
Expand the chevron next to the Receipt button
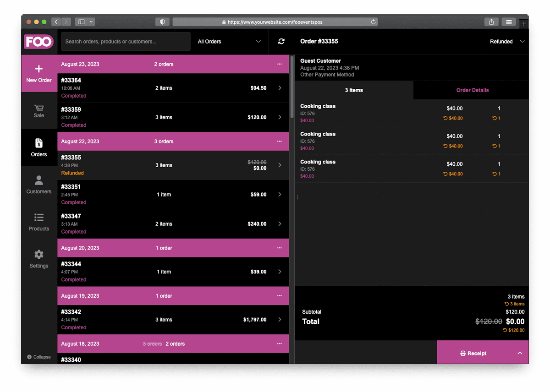click(x=519, y=353)
